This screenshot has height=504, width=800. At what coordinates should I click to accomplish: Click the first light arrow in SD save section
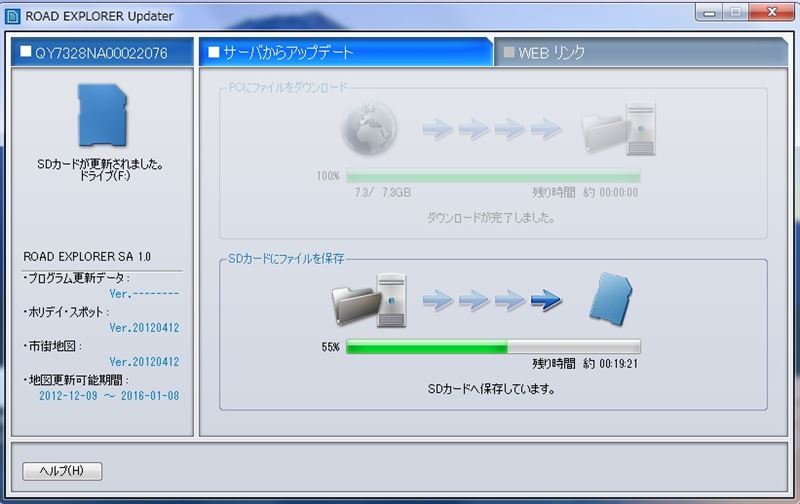point(438,300)
